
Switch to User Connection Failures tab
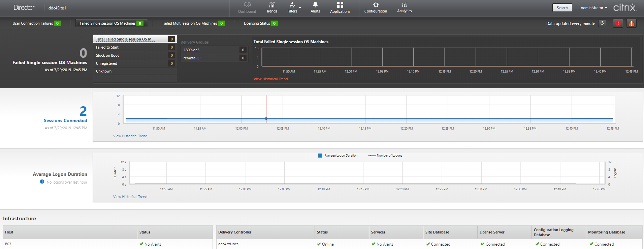pos(36,23)
